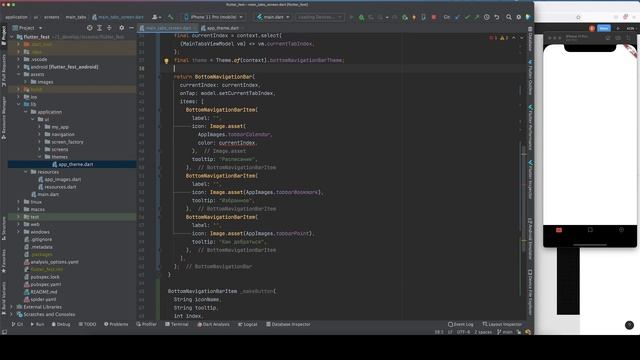Open the Event Log button
Screen dimensions: 640x360
coord(461,324)
